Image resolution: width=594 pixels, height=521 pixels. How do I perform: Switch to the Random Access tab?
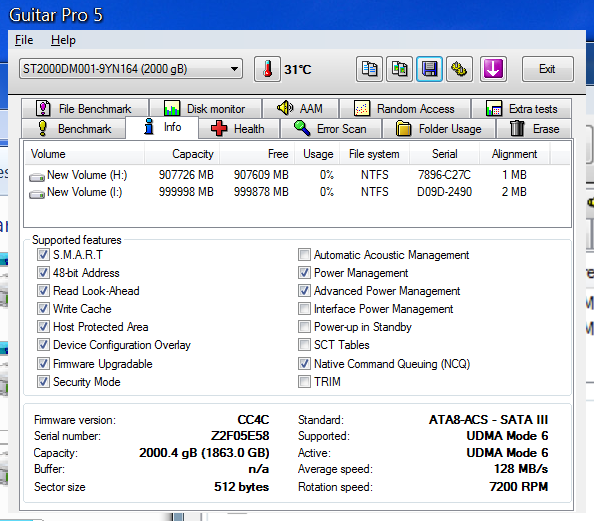tap(405, 109)
